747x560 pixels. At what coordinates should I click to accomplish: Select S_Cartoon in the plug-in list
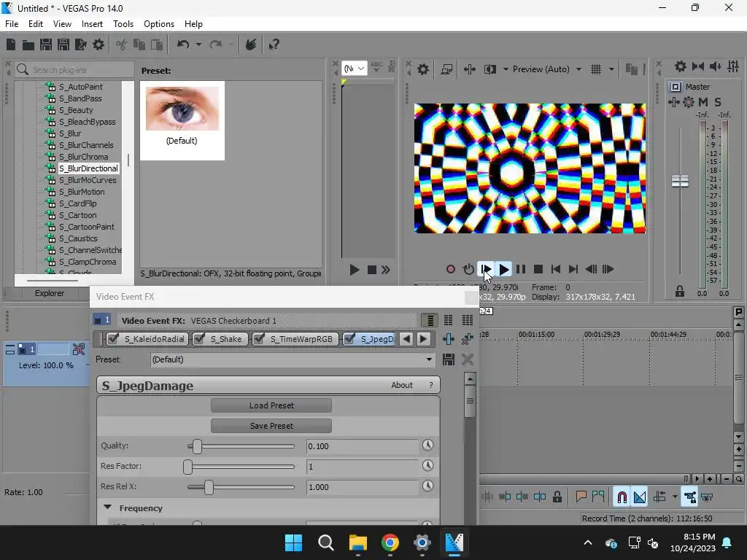(x=77, y=215)
